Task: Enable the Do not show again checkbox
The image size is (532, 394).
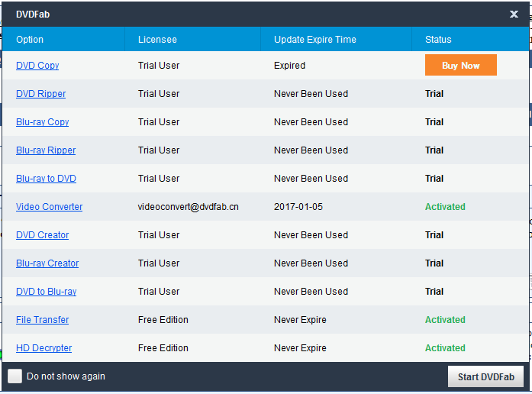Action: click(15, 376)
